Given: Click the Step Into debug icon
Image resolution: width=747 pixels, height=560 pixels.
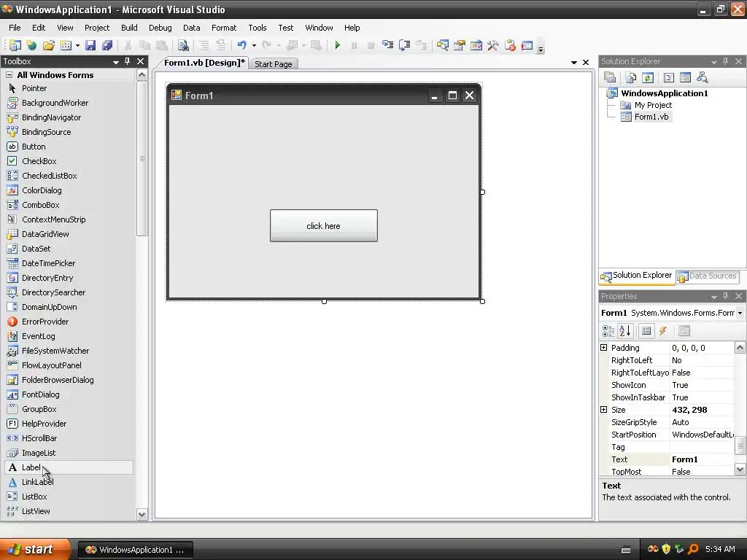Looking at the screenshot, I should [x=388, y=45].
